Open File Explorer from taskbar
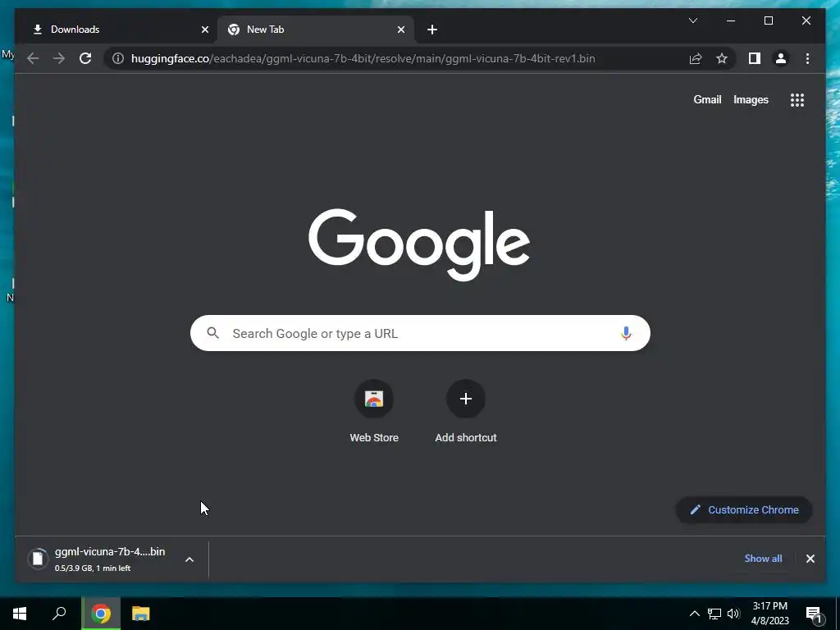Viewport: 840px width, 630px height. coord(141,614)
